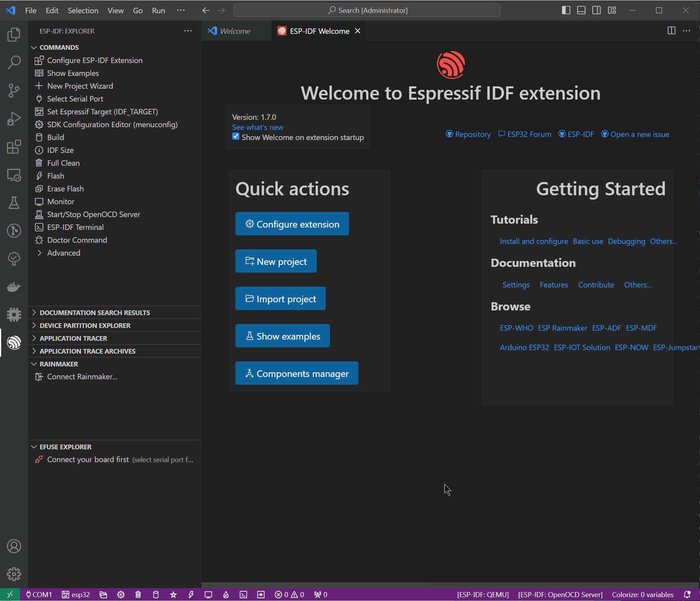
Task: Open Remote Explorer in activity bar
Action: pos(14,175)
